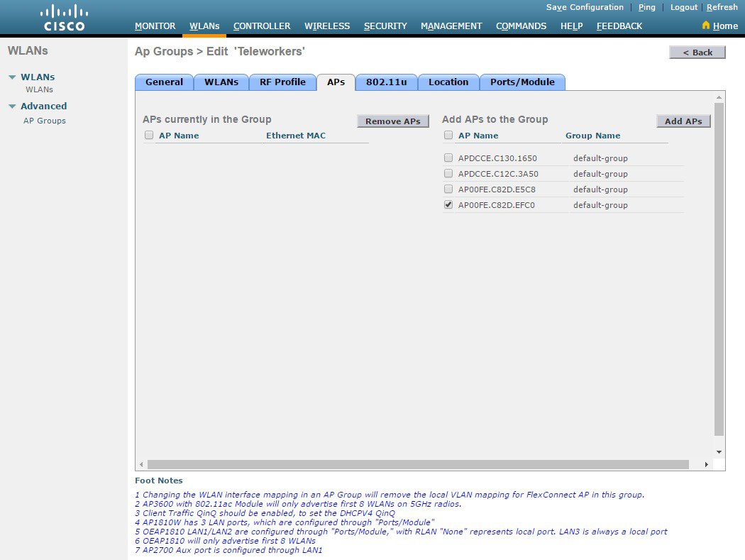Click vertical scrollbar down arrow
Viewport: 745px width, 560px height.
coord(719,452)
